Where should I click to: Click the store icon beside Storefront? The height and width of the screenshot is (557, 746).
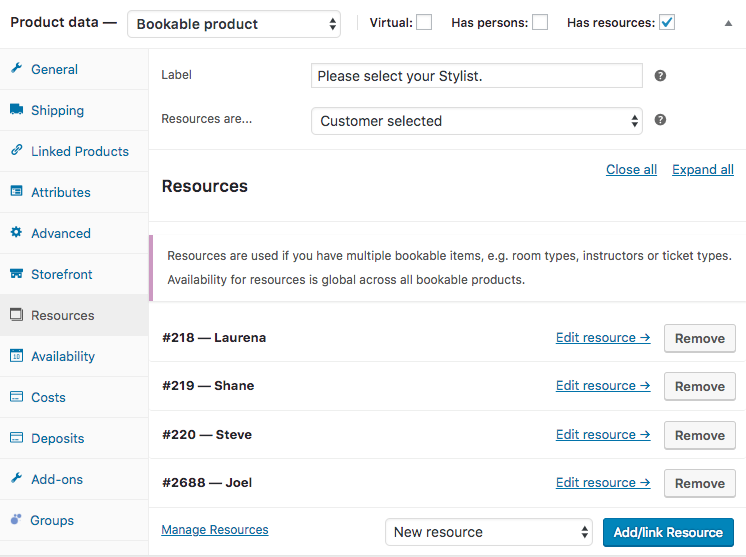[x=16, y=274]
